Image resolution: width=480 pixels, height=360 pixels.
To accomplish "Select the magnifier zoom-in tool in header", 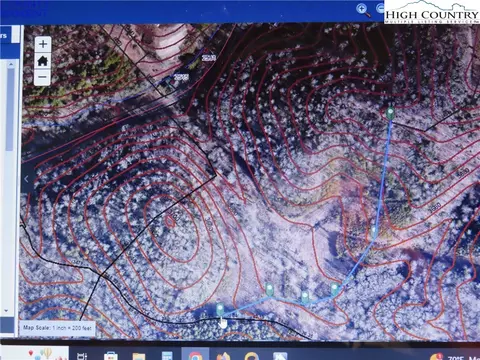I will [363, 10].
